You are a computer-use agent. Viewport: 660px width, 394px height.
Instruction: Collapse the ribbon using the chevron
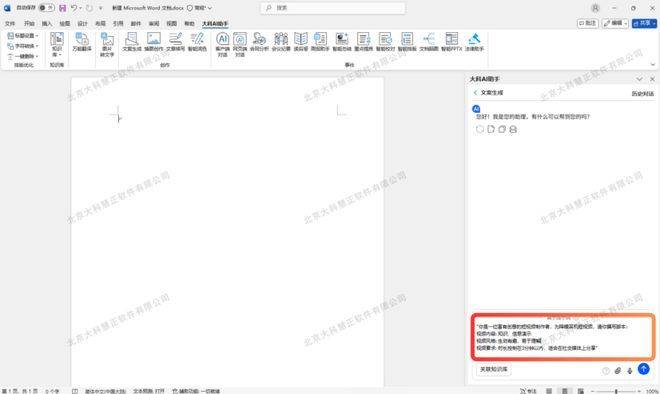tap(652, 64)
